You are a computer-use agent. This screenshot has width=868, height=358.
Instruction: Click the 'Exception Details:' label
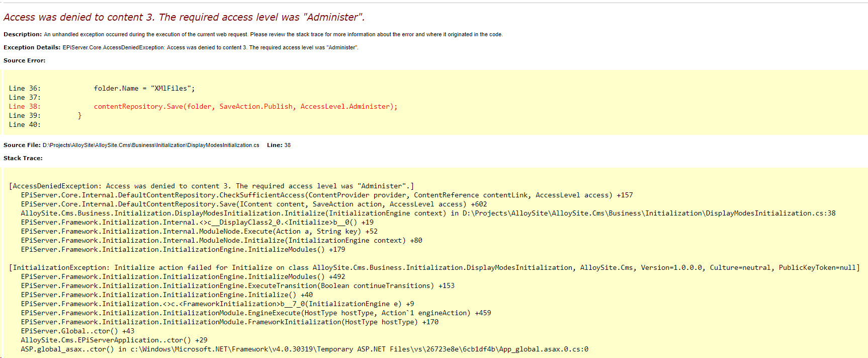point(32,47)
